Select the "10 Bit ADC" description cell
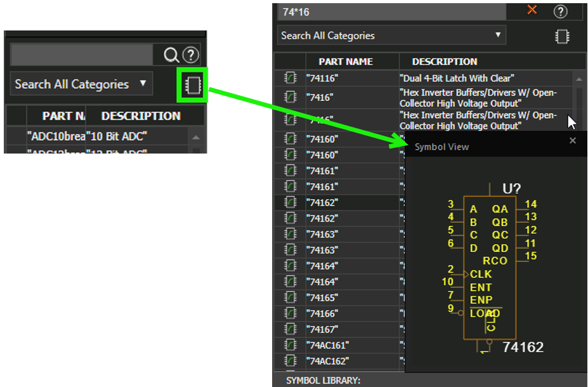588x387 pixels. (117, 136)
